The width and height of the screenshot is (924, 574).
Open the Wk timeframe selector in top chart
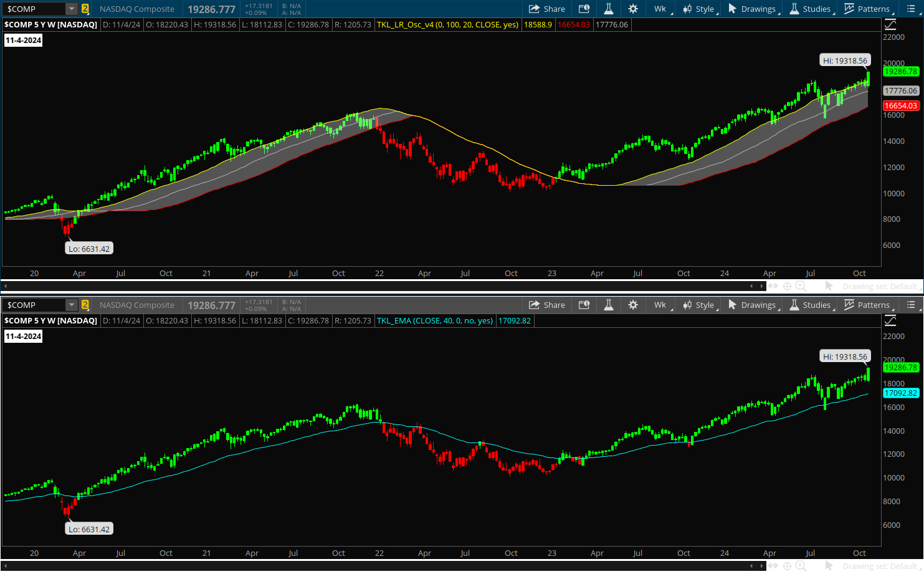point(660,9)
